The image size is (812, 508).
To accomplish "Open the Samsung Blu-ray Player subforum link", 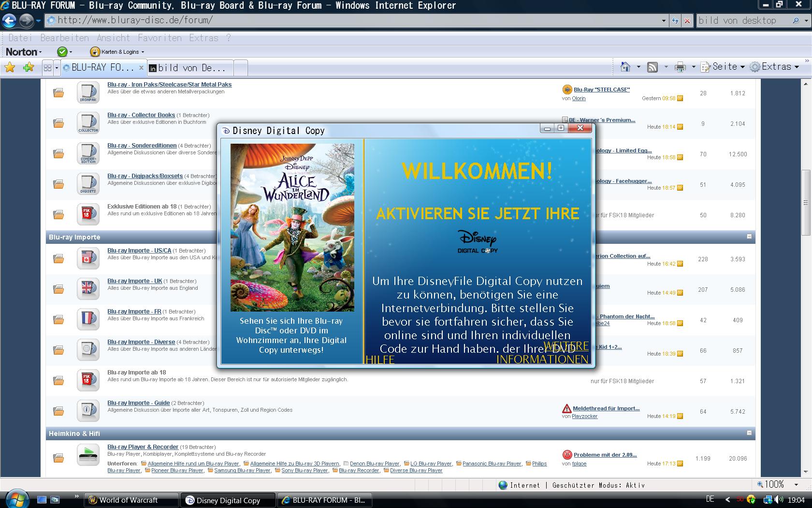I will pyautogui.click(x=242, y=470).
